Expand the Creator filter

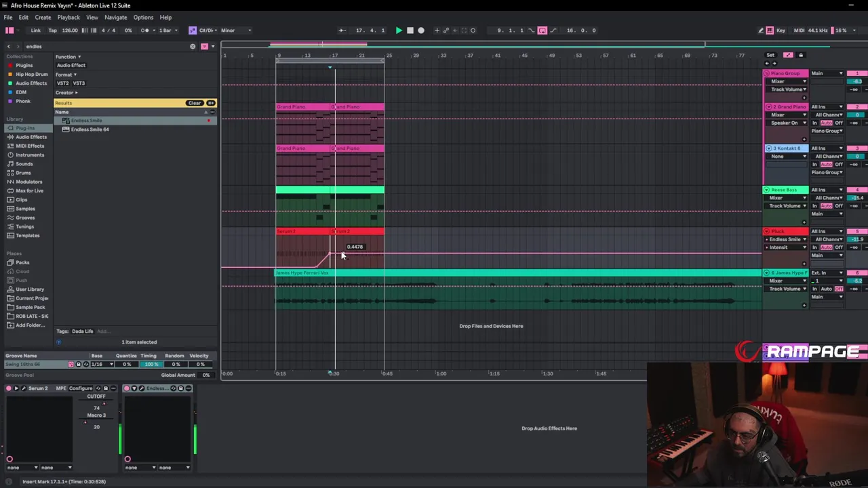click(x=66, y=92)
